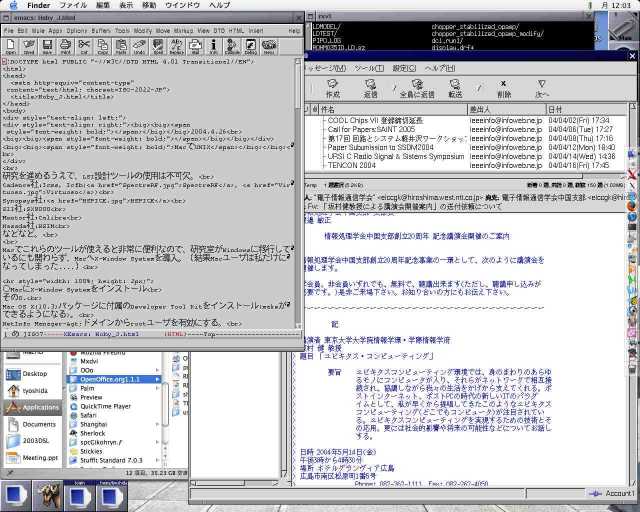Screen dimensions: 640x512
Task: Save the buffer using the XEmacs floppy icon
Action: click(x=47, y=47)
